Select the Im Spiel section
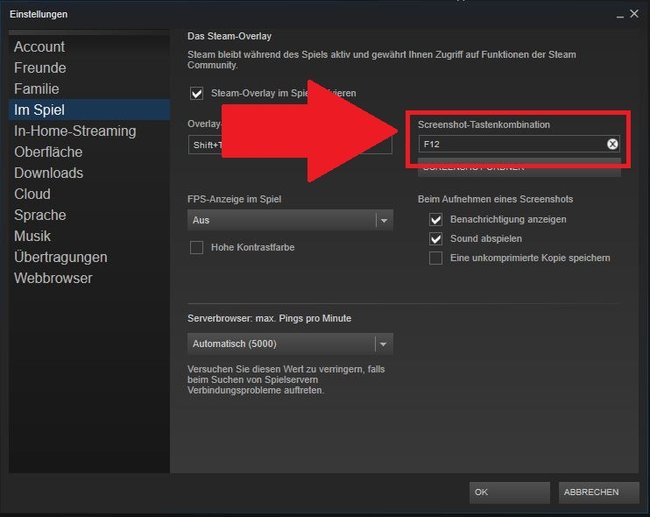Image resolution: width=650 pixels, height=517 pixels. (90, 110)
